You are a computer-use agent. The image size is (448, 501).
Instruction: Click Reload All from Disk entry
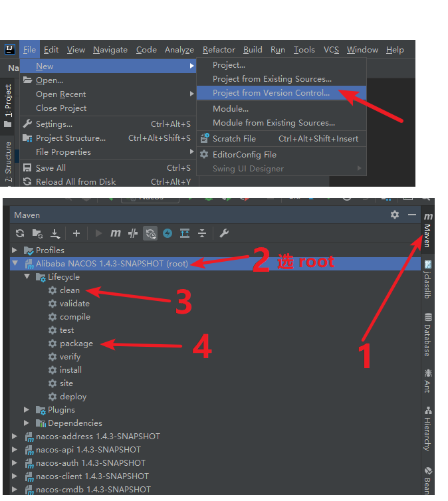pyautogui.click(x=108, y=181)
